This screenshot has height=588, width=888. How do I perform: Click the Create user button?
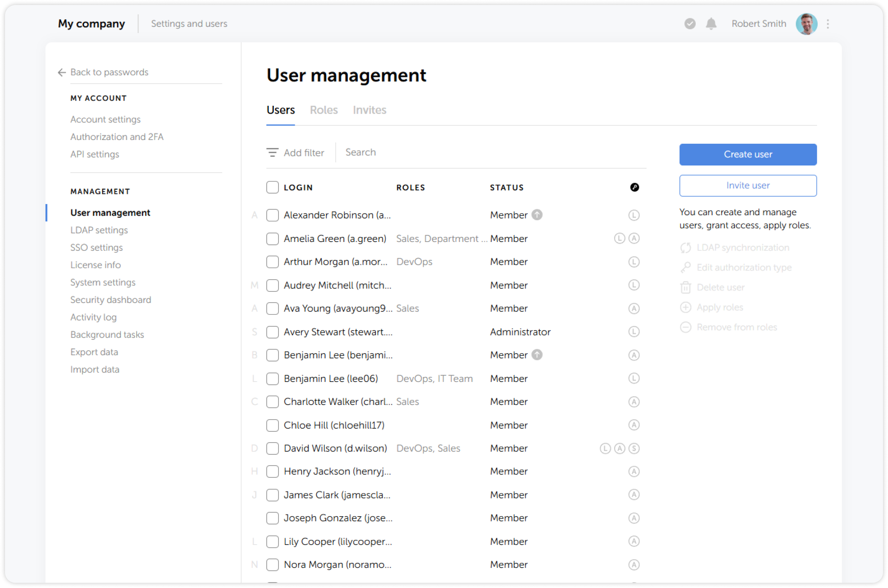point(748,154)
